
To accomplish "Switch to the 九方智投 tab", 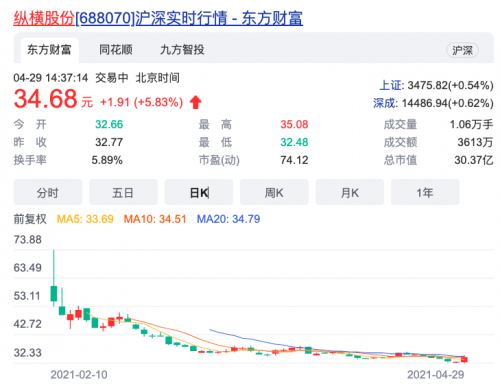I will (x=182, y=50).
